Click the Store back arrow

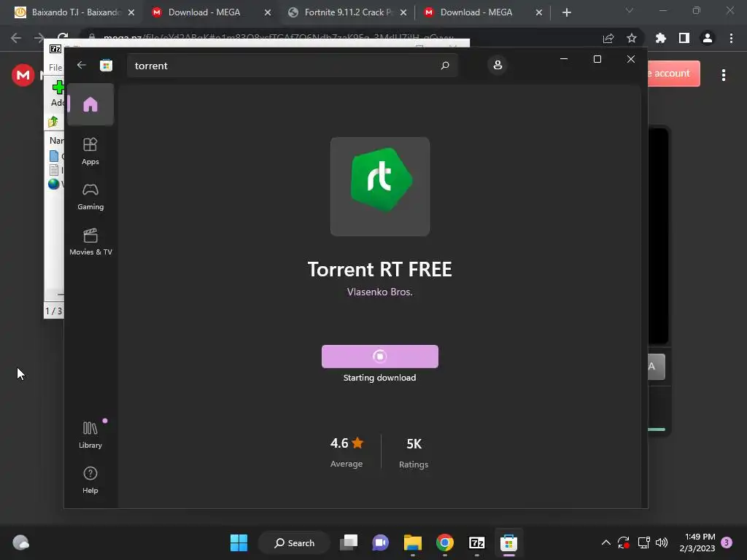82,65
